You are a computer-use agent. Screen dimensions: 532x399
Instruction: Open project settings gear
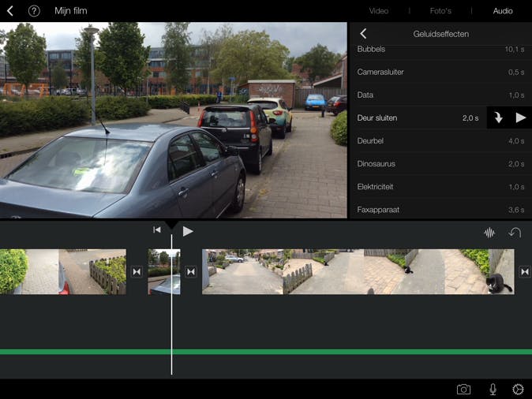518,390
